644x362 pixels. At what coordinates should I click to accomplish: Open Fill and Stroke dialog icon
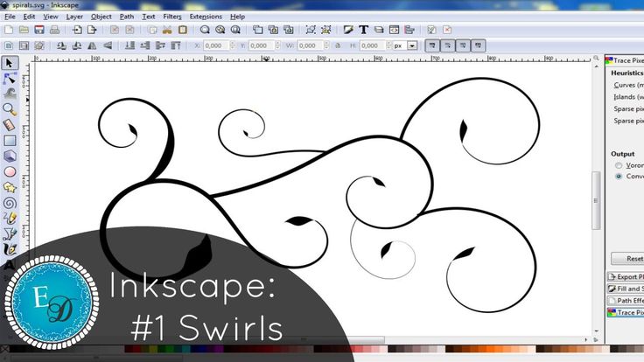(348, 30)
